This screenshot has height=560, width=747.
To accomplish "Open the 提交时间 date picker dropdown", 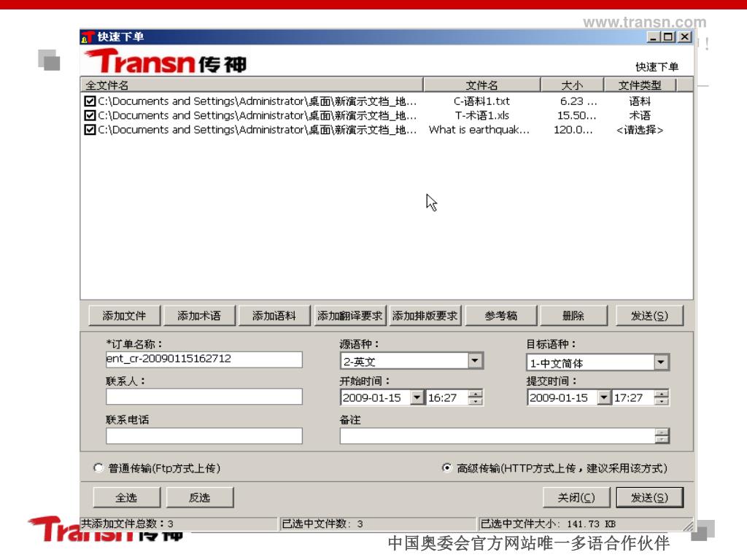I will pos(603,397).
